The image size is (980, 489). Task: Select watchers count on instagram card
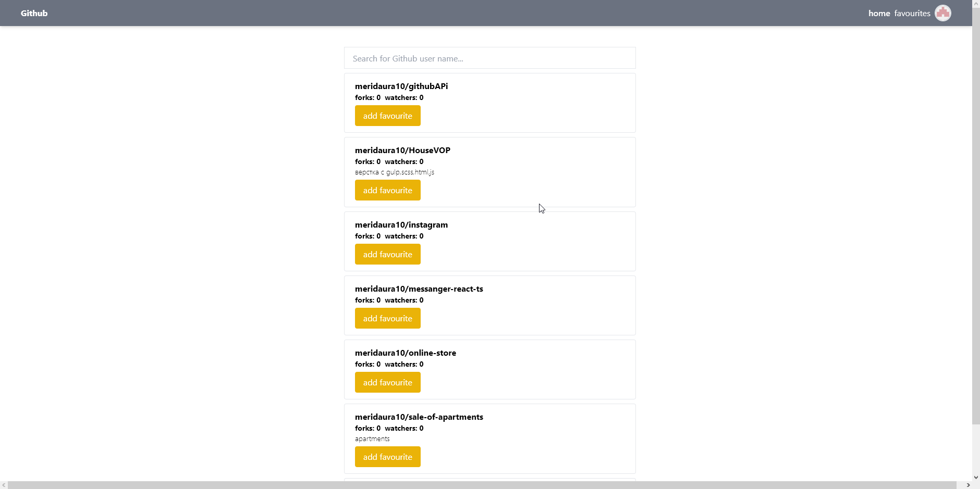[x=404, y=236]
